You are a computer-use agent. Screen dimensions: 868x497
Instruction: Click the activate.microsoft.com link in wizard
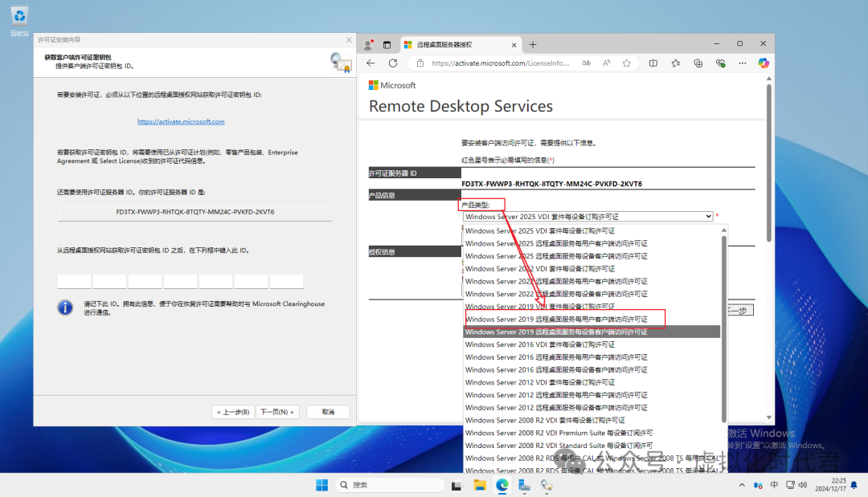tap(181, 122)
